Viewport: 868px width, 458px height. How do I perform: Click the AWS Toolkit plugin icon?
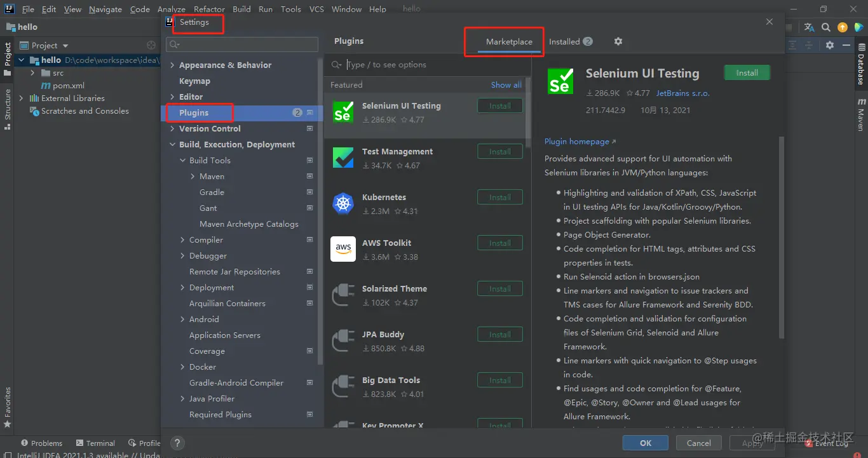(x=343, y=249)
